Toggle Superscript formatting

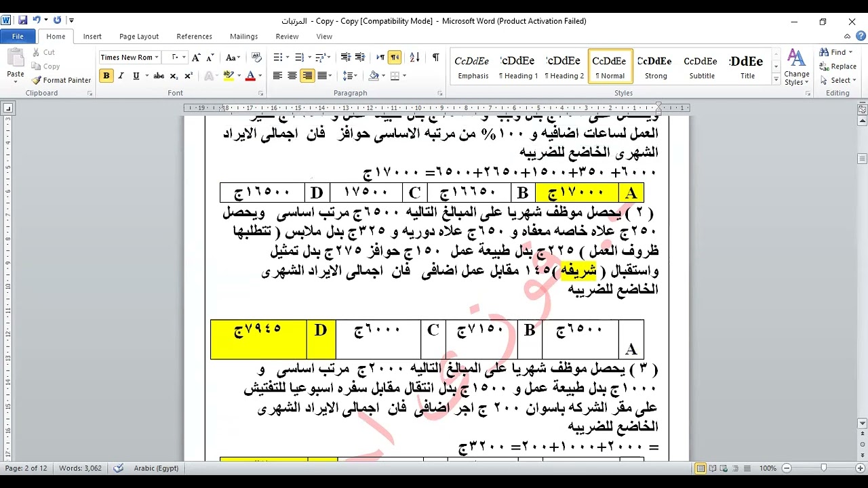click(x=189, y=76)
